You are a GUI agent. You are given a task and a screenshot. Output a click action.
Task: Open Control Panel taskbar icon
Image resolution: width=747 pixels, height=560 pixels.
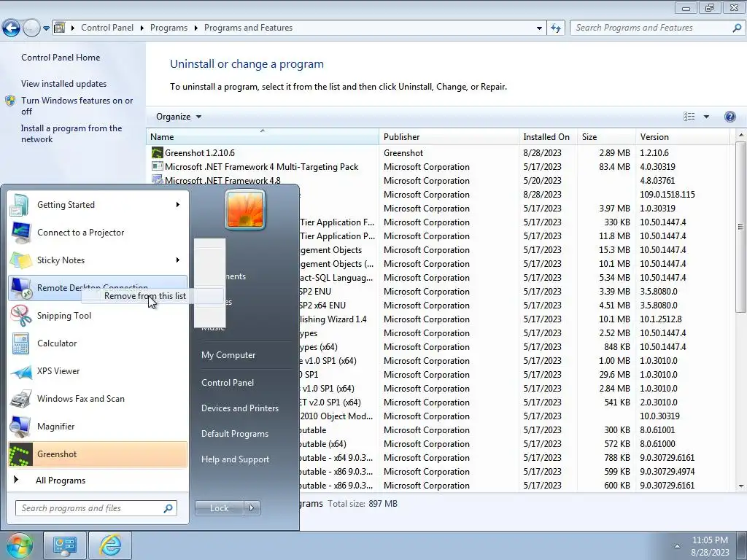[65, 545]
